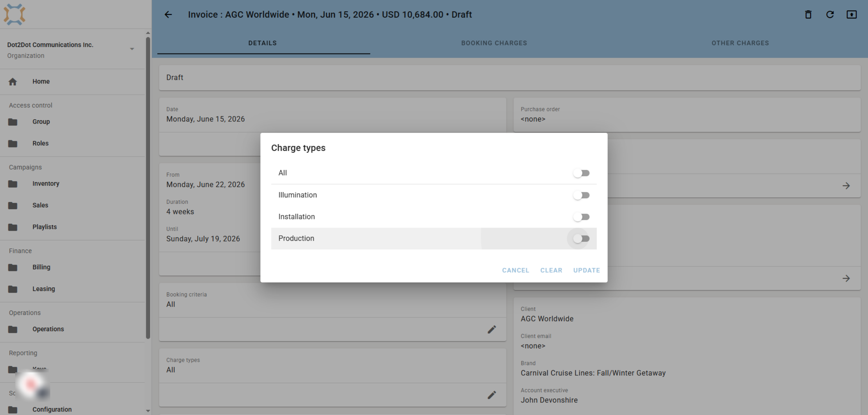This screenshot has width=868, height=415.
Task: Click the trash delete icon
Action: coord(808,14)
